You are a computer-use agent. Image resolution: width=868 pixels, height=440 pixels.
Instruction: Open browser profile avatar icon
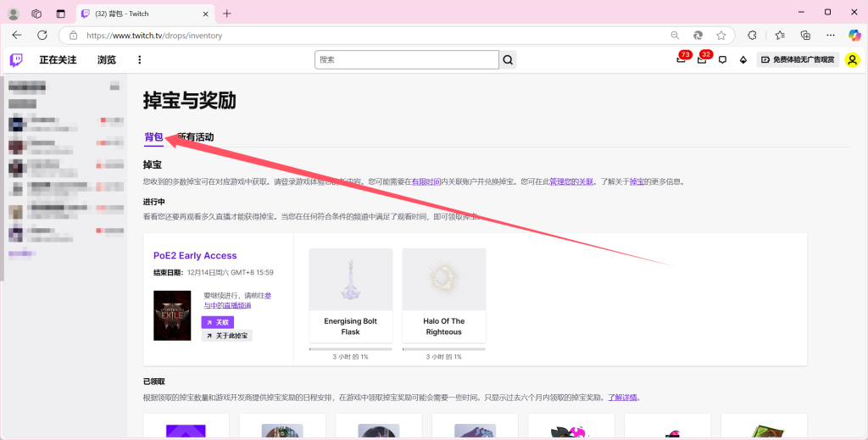coord(14,14)
